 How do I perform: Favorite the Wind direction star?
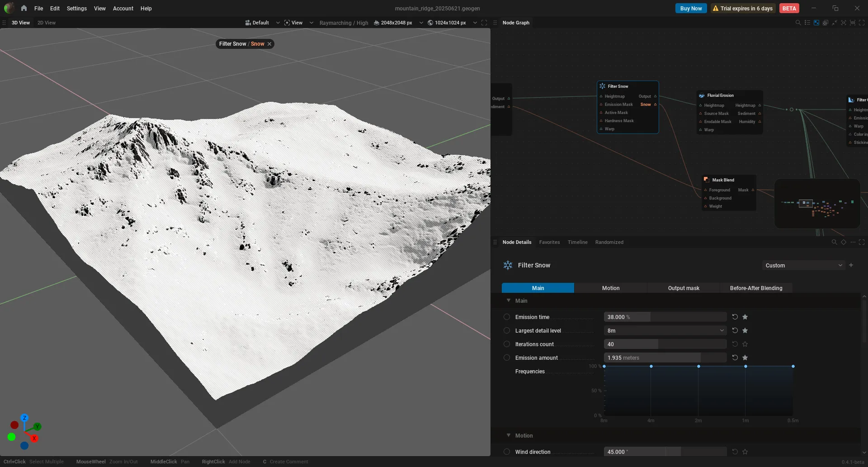(x=745, y=452)
